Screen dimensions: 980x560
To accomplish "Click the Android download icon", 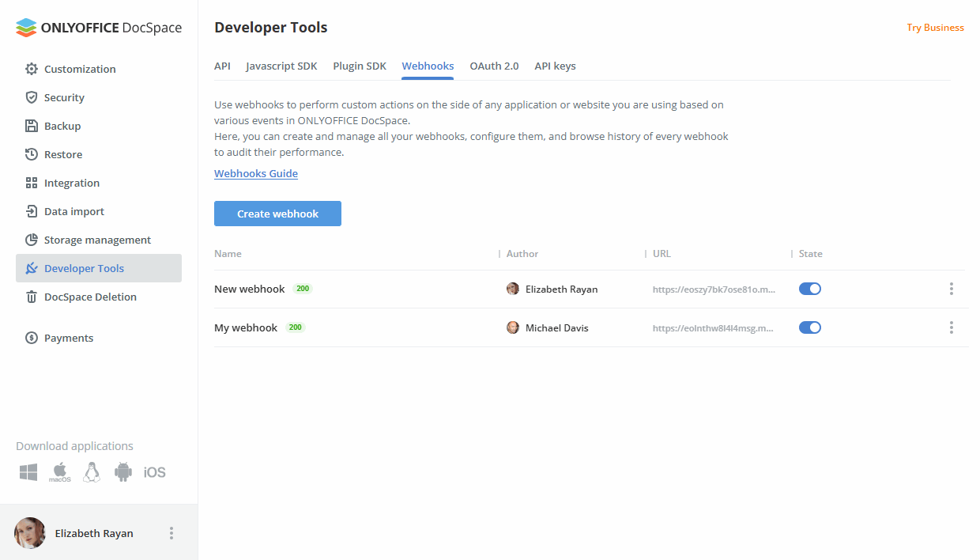I will click(x=123, y=471).
